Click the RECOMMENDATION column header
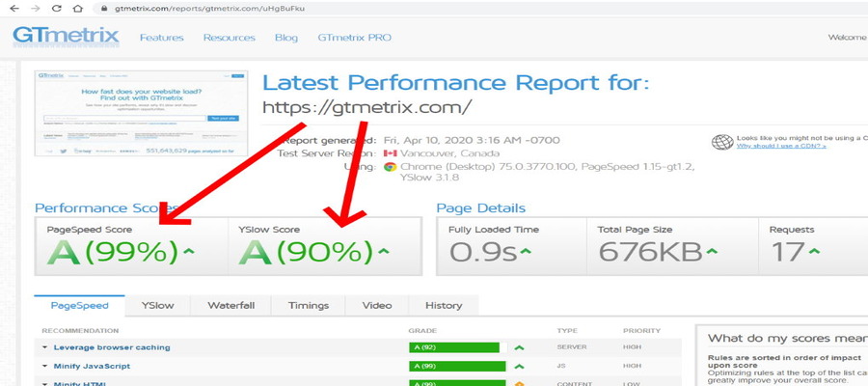The width and height of the screenshot is (868, 386). [x=80, y=331]
